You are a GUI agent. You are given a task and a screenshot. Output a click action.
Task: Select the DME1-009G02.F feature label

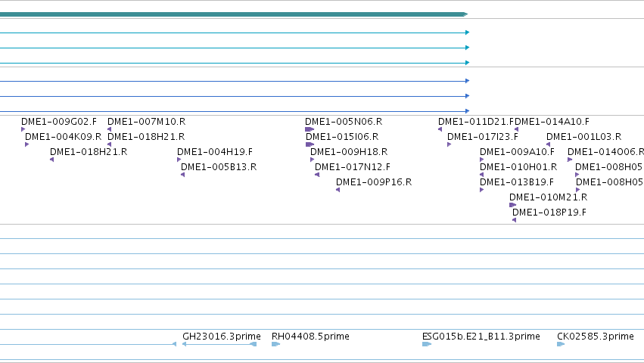(x=59, y=122)
